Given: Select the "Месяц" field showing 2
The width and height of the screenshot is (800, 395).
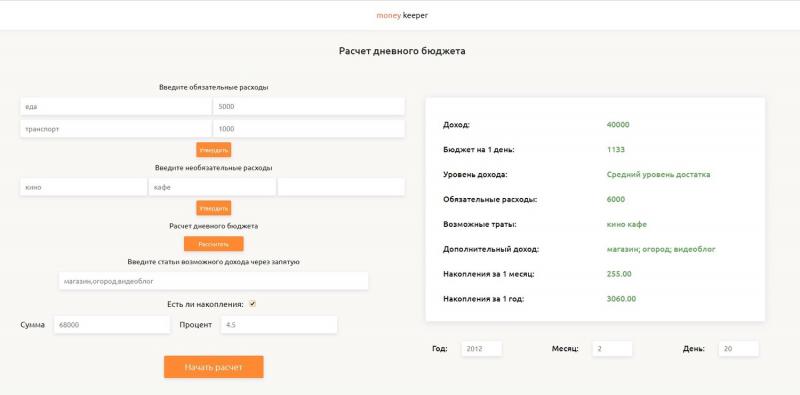Looking at the screenshot, I should coord(612,349).
